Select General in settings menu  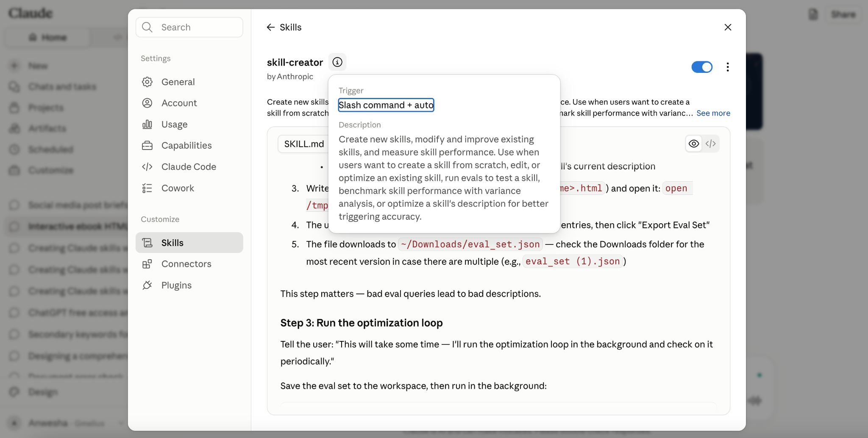coord(189,82)
